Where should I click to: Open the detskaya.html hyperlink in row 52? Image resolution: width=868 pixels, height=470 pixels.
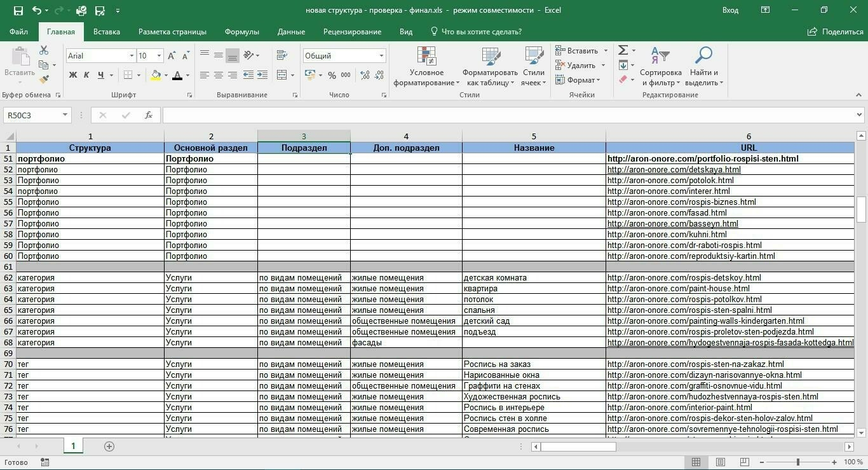[674, 170]
